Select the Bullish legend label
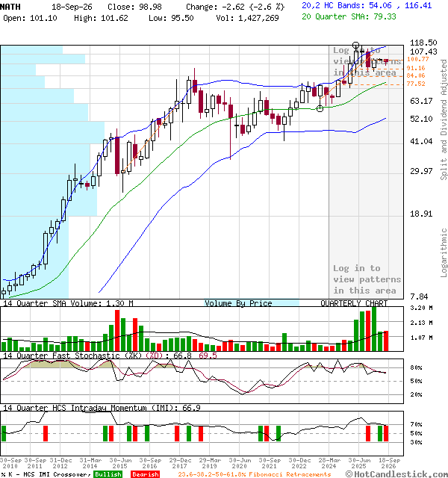Viewport: 448px width, 478px height. tap(108, 474)
